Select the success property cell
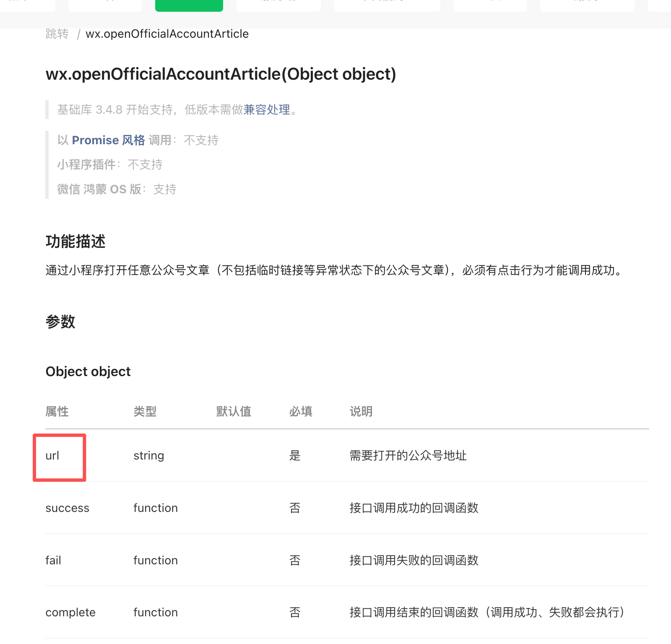The image size is (671, 644). point(68,508)
